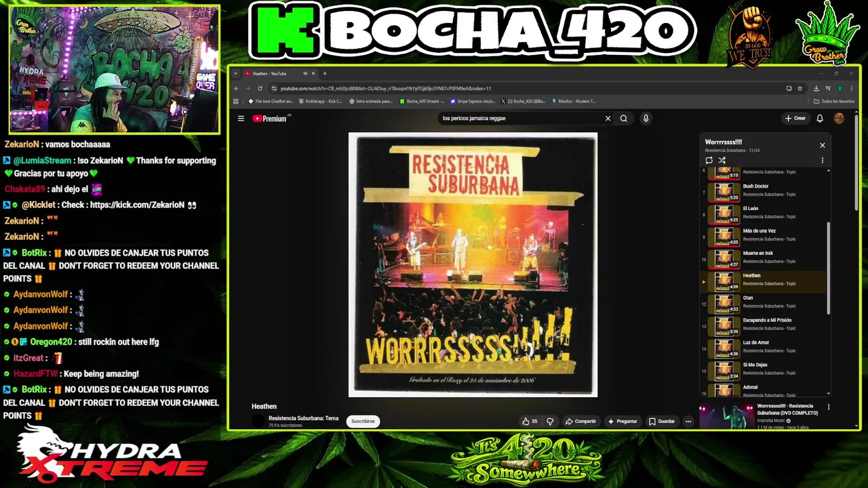Play Otan from playlist

click(764, 302)
